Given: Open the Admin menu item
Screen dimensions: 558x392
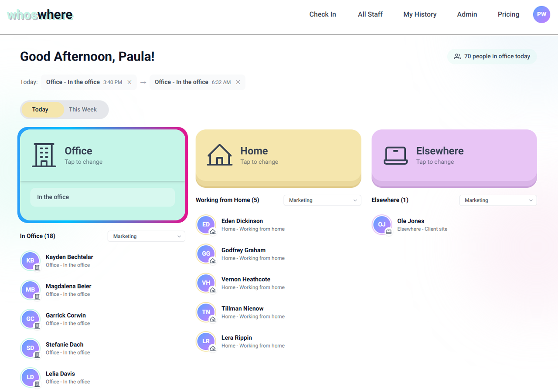Looking at the screenshot, I should [x=467, y=14].
